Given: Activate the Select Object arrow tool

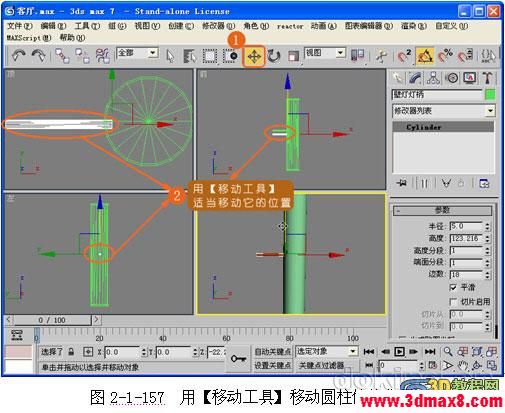Looking at the screenshot, I should click(x=170, y=56).
